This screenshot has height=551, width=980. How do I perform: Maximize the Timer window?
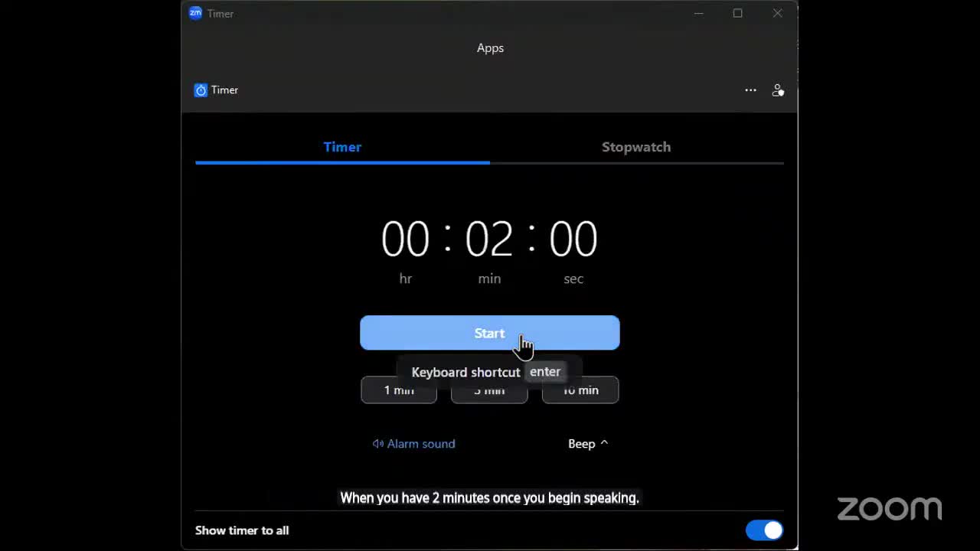coord(738,13)
